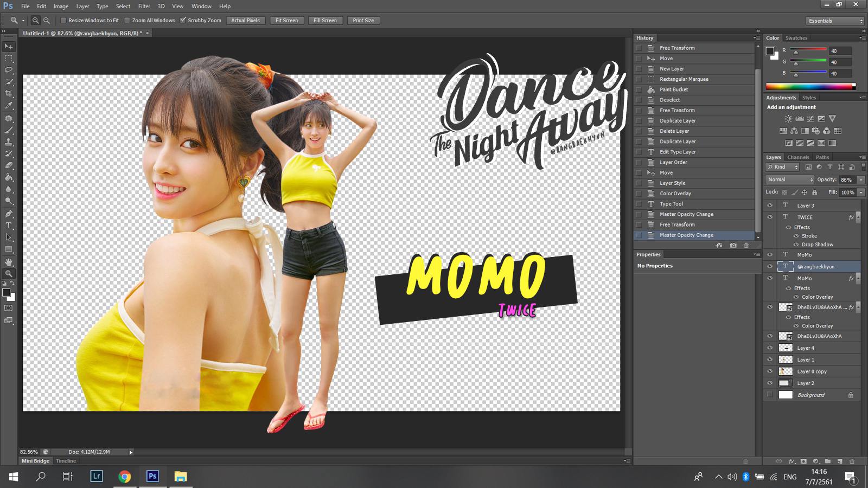Screen dimensions: 868x488
Task: Select the Rectangular Marquee tool
Action: coord(9,59)
